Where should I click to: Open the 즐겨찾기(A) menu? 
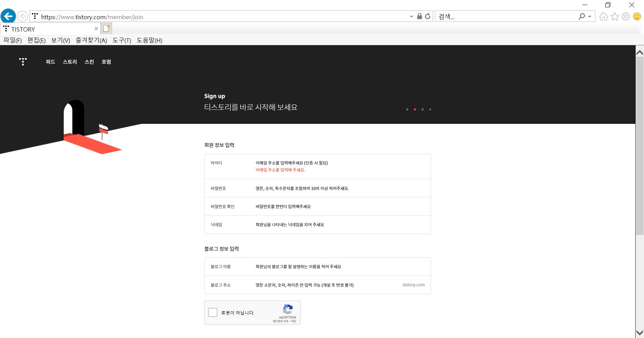91,40
